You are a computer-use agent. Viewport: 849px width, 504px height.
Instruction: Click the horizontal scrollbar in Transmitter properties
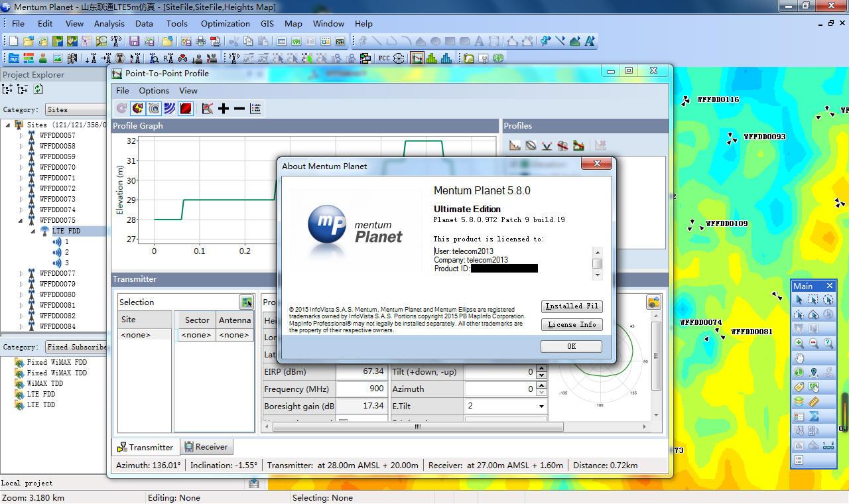point(418,426)
